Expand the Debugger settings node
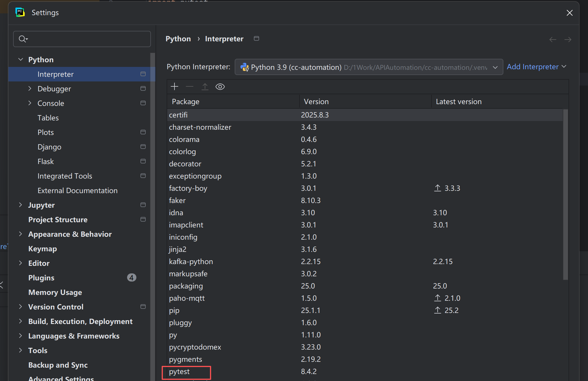The image size is (588, 381). point(30,88)
